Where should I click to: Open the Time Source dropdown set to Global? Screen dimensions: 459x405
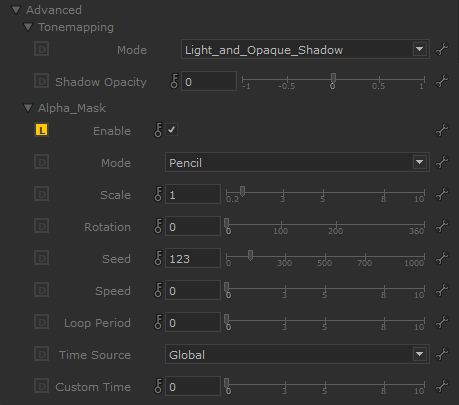(x=297, y=354)
